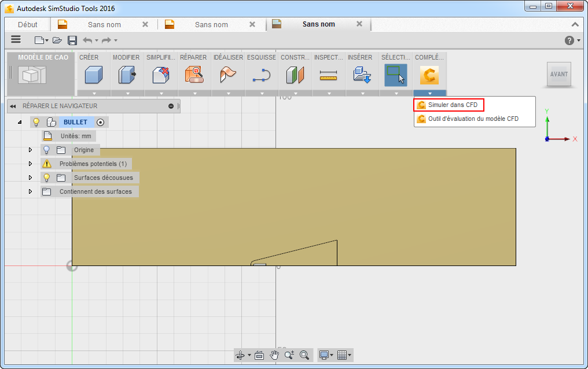Toggle BULLET component visibility lightbulb
Image resolution: width=588 pixels, height=369 pixels.
tap(36, 122)
